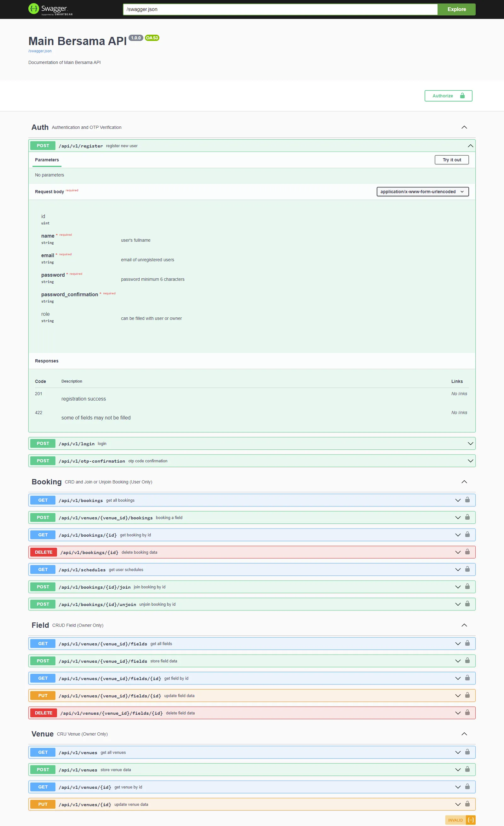Click the Explore button
Viewport: 504px width, 826px height.
click(x=456, y=9)
